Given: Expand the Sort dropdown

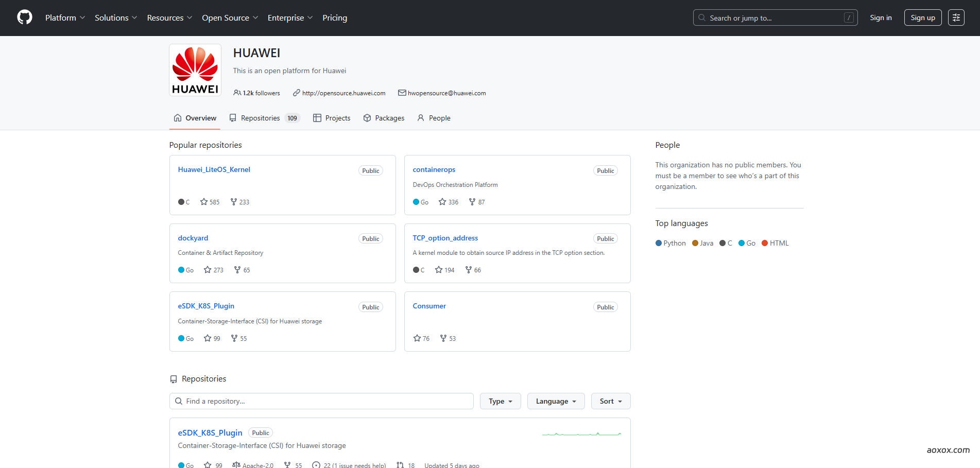Looking at the screenshot, I should pos(611,401).
